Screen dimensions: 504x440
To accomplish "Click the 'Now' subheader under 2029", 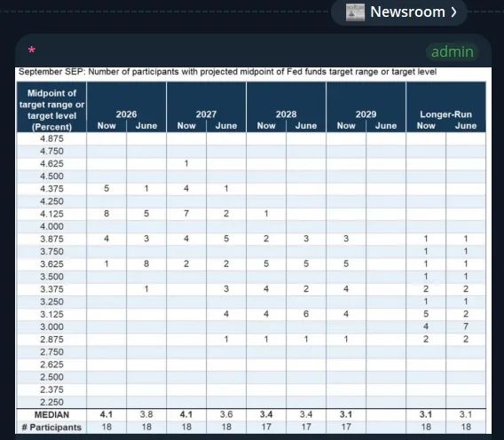I will pos(346,126).
